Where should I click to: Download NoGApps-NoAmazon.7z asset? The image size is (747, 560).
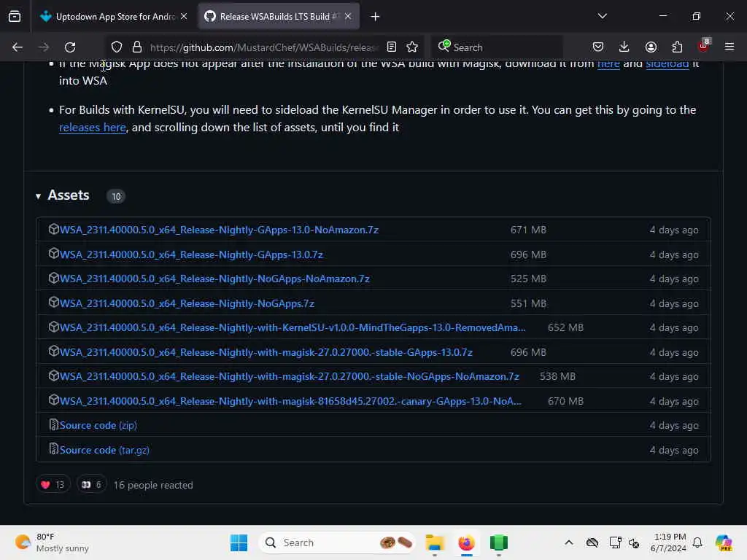coord(214,279)
